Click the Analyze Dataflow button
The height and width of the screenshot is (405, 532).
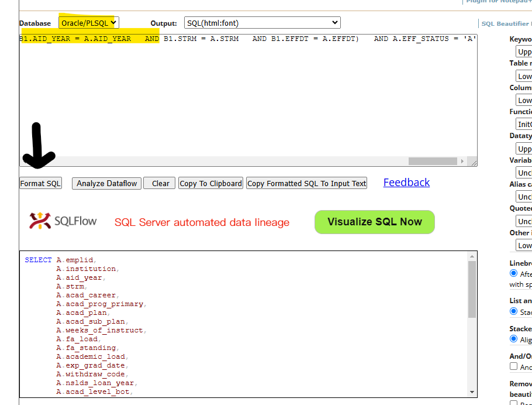click(106, 183)
